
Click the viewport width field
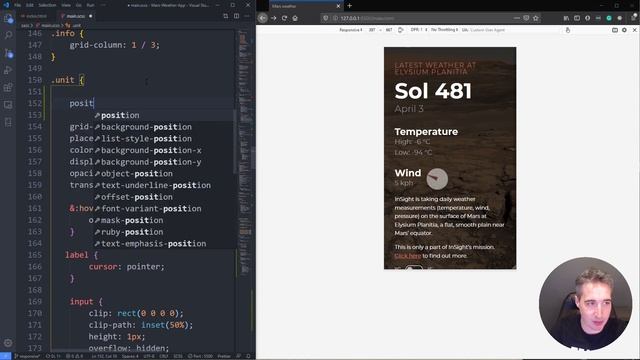pyautogui.click(x=372, y=30)
